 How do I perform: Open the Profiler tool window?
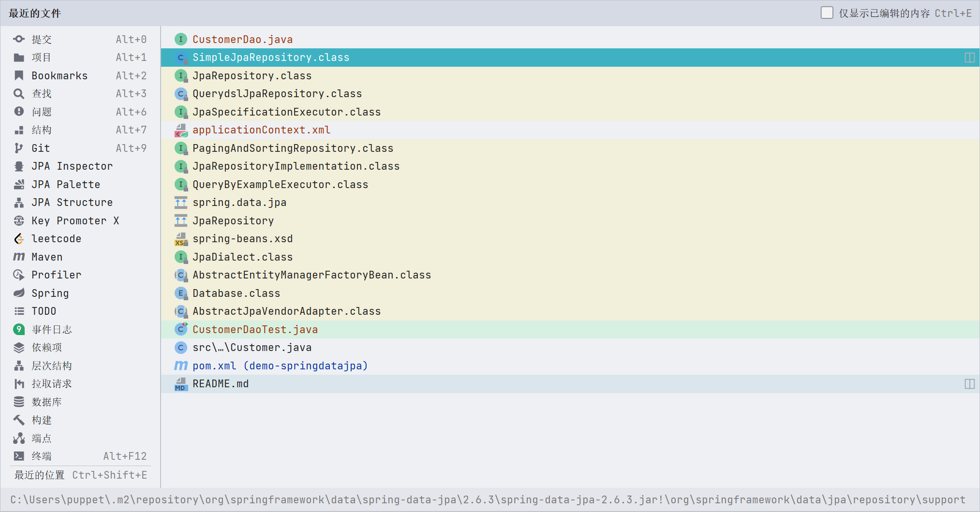coord(56,275)
